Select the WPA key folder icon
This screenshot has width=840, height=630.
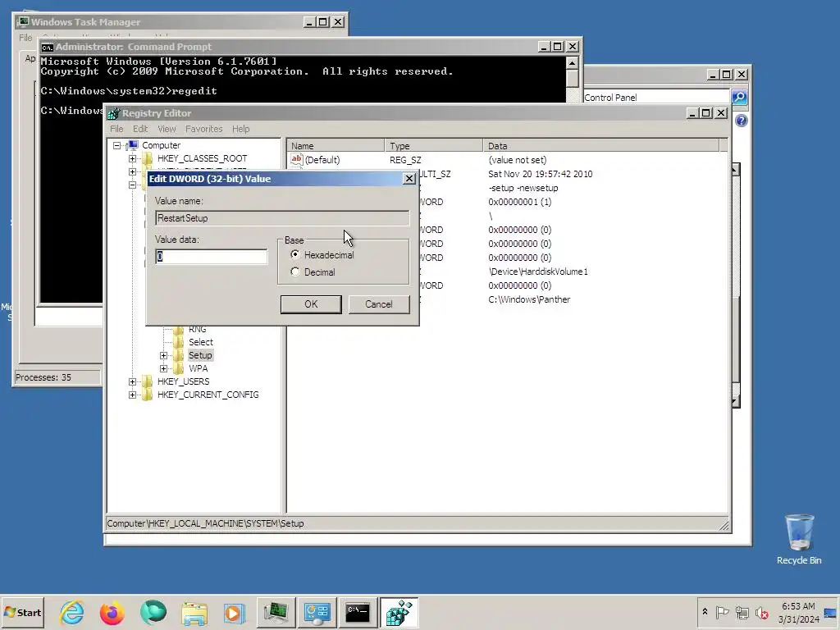(178, 368)
